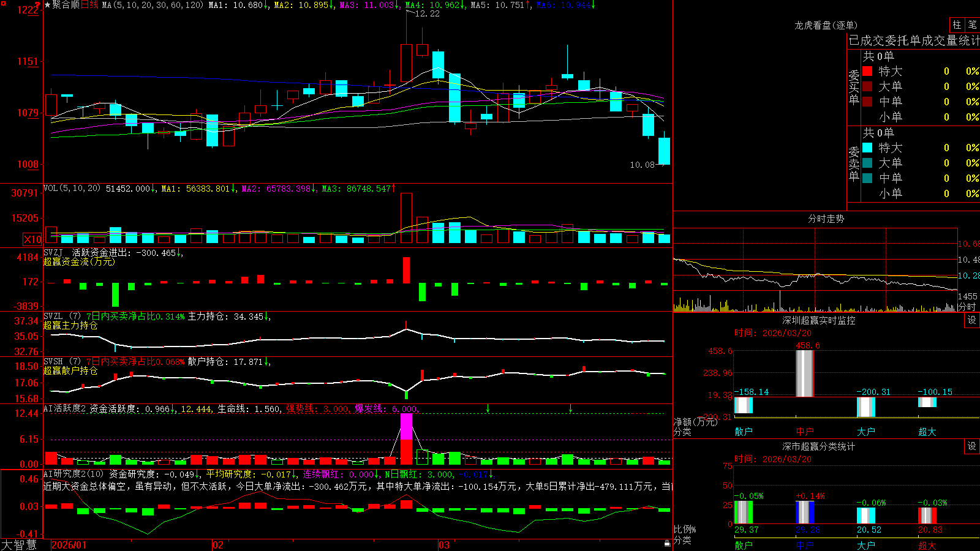This screenshot has width=980, height=551.
Task: Open VOL(5,10,20) indicator parameters
Action: (72, 189)
